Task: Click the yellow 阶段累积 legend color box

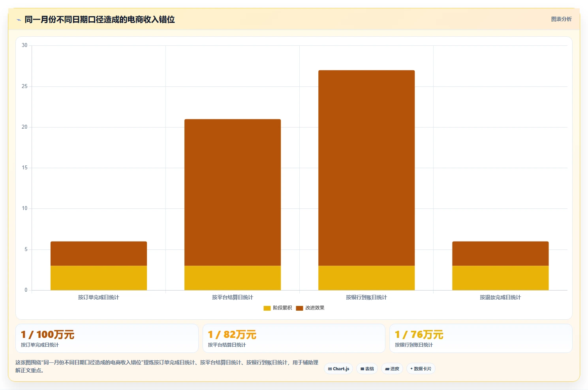Action: pyautogui.click(x=267, y=308)
